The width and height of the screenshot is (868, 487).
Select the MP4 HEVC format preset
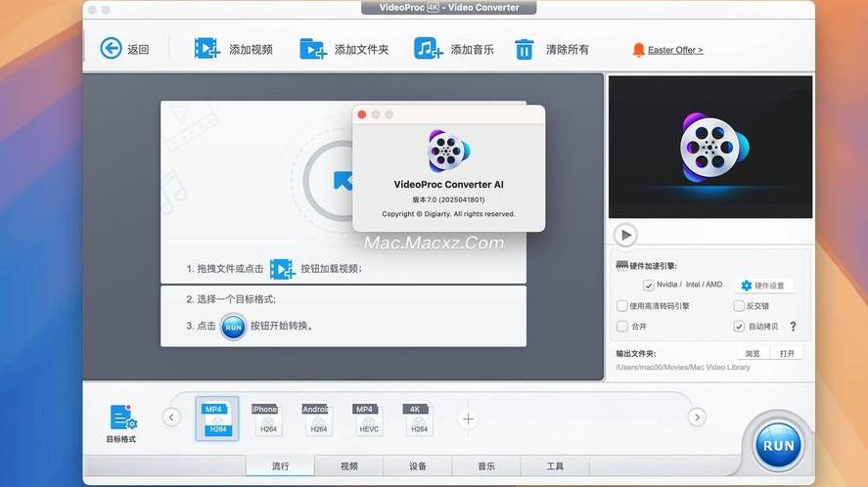point(366,419)
